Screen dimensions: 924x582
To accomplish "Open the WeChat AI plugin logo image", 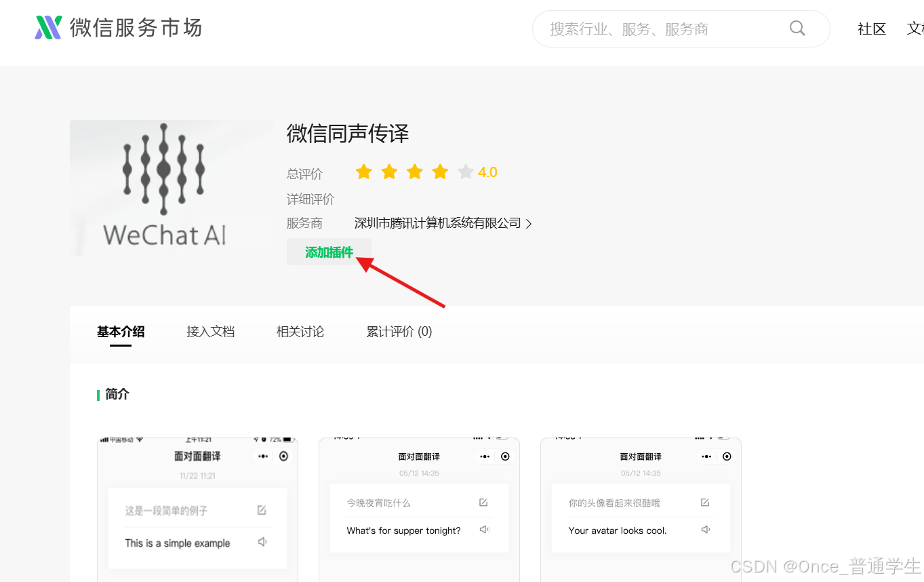I will click(x=172, y=188).
